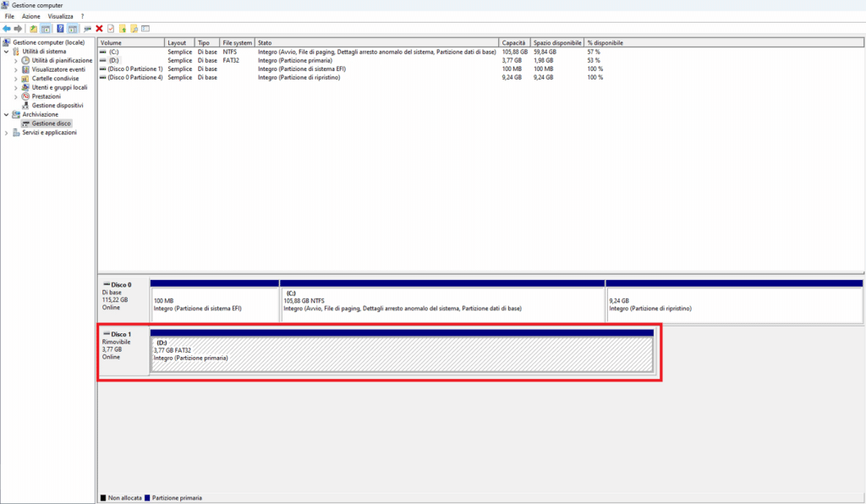Go up one level with folder arrow icon
Viewport: 866px width, 504px height.
click(34, 29)
